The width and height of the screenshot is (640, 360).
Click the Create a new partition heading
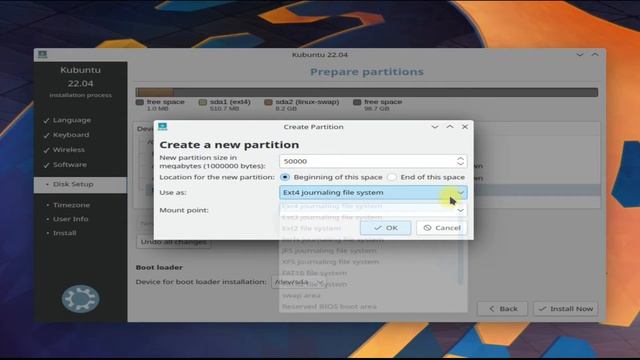[229, 145]
